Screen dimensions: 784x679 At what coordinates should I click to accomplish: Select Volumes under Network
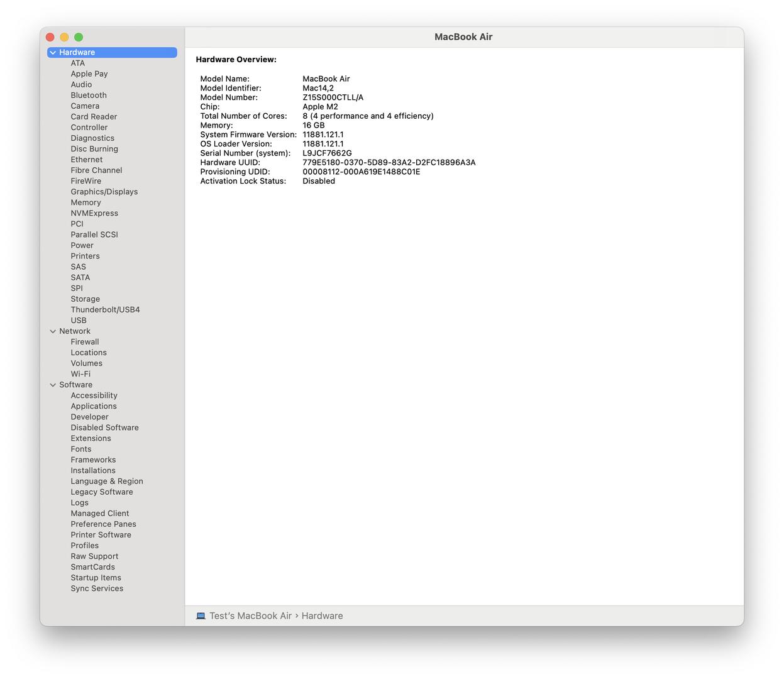pyautogui.click(x=86, y=363)
